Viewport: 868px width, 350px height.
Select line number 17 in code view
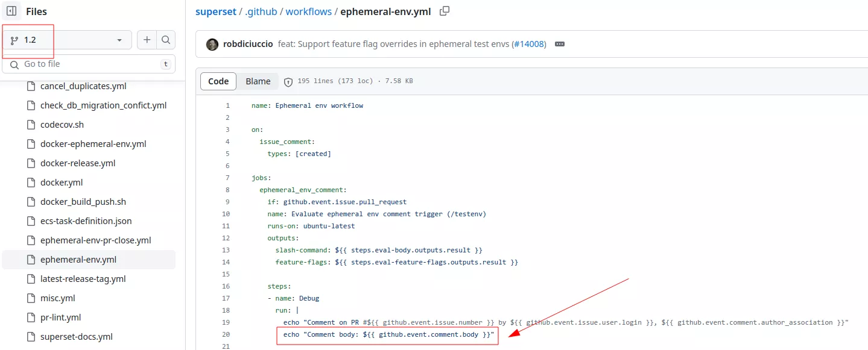pyautogui.click(x=226, y=298)
